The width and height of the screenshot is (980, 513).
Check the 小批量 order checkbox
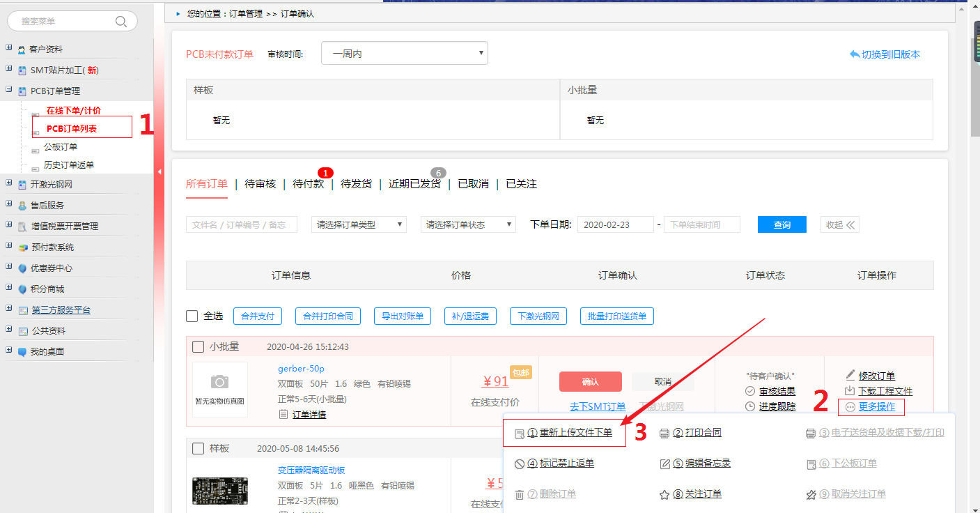198,346
